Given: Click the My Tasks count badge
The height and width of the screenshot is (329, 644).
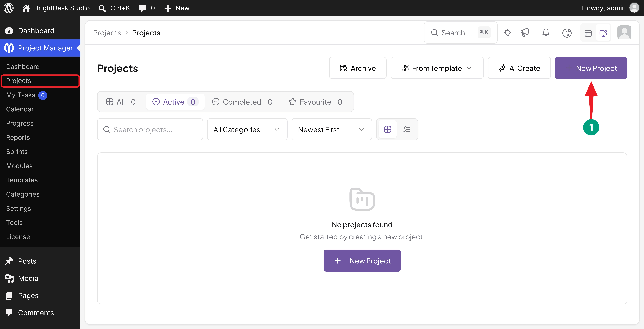Looking at the screenshot, I should [43, 95].
